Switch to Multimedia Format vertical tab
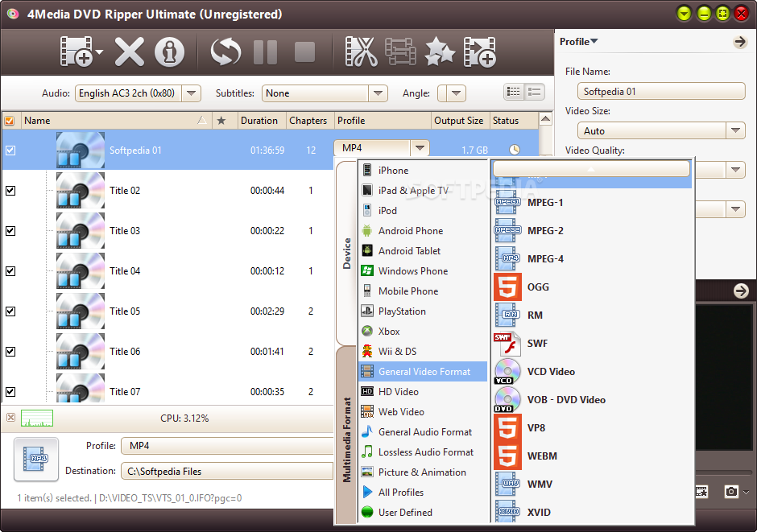The height and width of the screenshot is (532, 757). tap(346, 436)
